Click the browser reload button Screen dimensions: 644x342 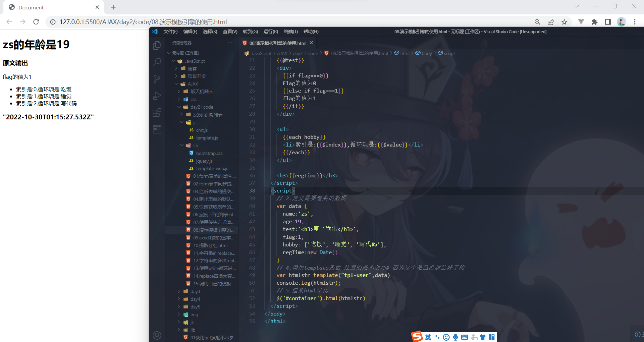click(36, 22)
